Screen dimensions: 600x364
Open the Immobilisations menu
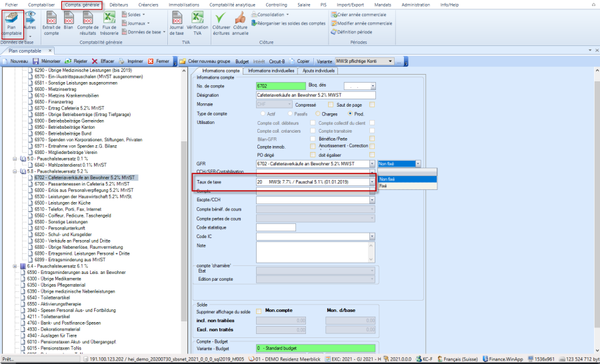[x=184, y=5]
